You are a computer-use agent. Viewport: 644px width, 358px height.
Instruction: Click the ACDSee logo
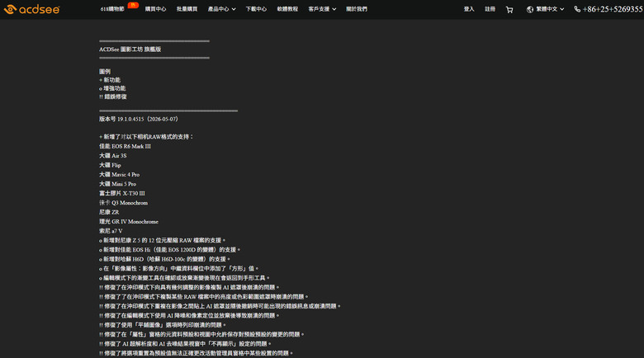pos(31,9)
